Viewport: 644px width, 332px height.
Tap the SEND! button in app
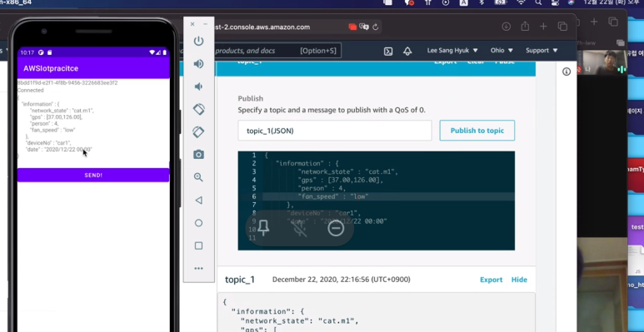pos(93,176)
